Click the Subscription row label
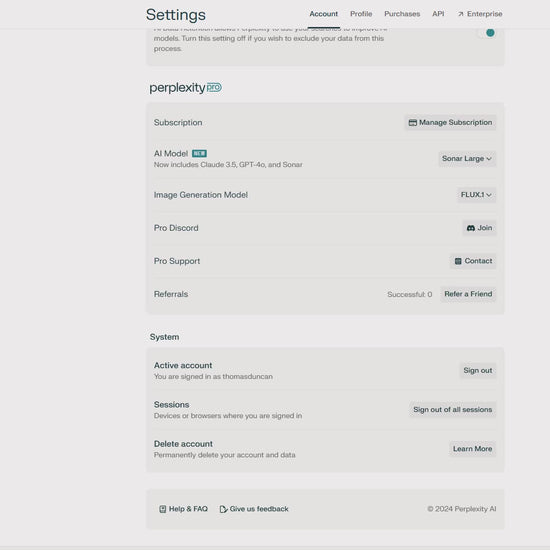The width and height of the screenshot is (550, 550). (x=178, y=122)
